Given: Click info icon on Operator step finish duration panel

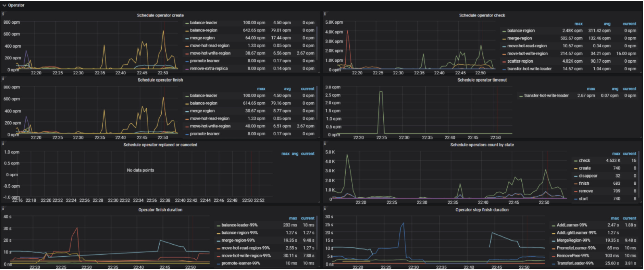Looking at the screenshot, I should click(x=325, y=208).
